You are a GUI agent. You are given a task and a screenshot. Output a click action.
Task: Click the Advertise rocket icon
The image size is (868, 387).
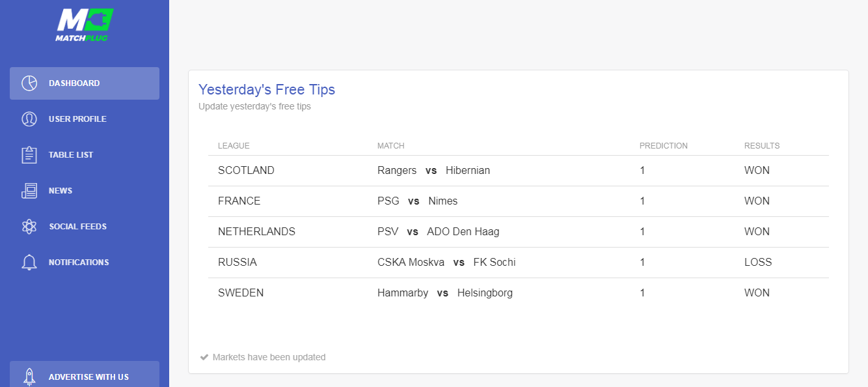click(29, 377)
